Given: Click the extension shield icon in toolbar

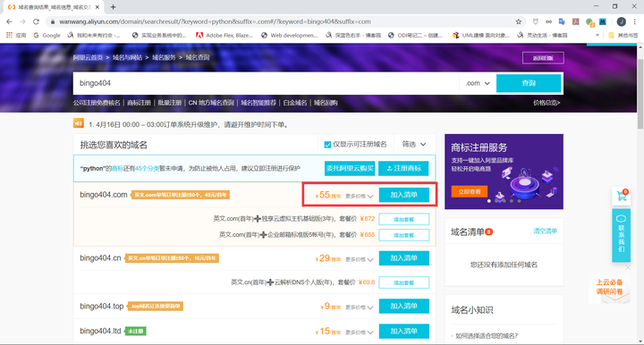Looking at the screenshot, I should click(535, 21).
